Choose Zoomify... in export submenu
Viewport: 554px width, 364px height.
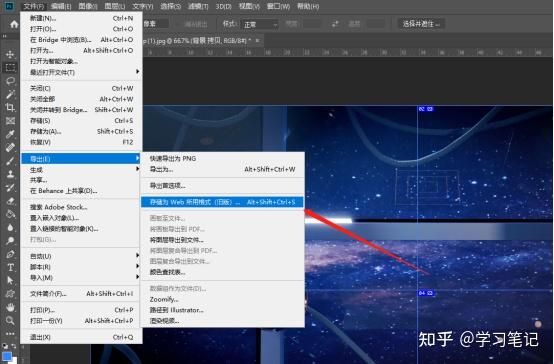(x=223, y=299)
